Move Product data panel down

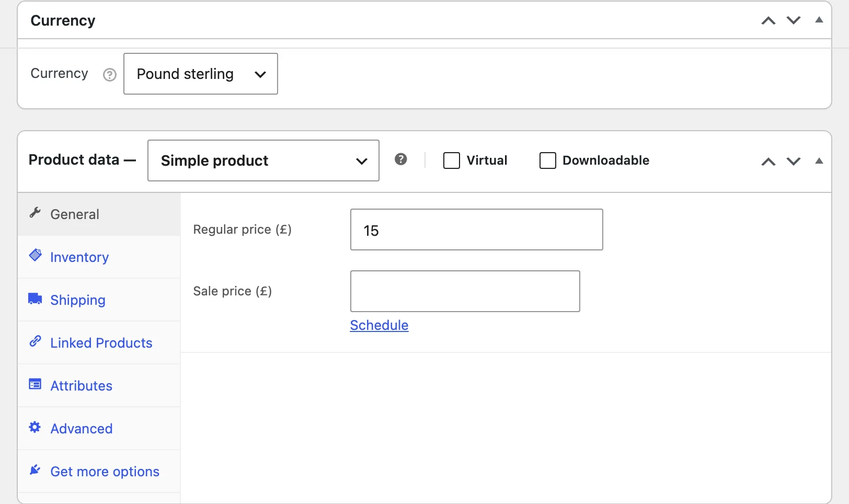coord(794,162)
